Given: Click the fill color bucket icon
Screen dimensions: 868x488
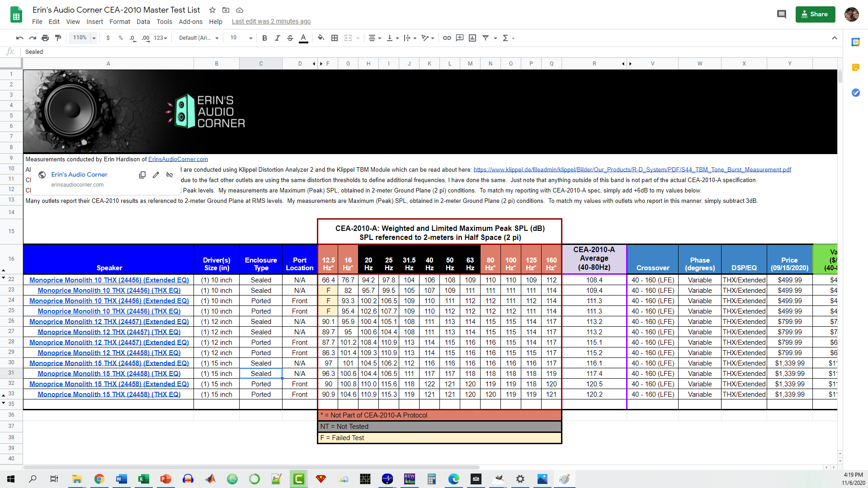Looking at the screenshot, I should click(321, 38).
